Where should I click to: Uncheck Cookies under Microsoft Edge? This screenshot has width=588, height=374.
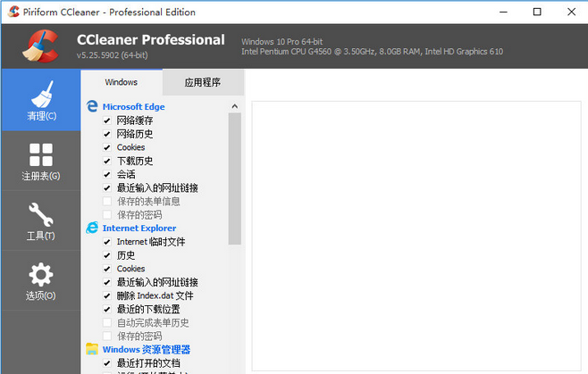click(x=107, y=147)
